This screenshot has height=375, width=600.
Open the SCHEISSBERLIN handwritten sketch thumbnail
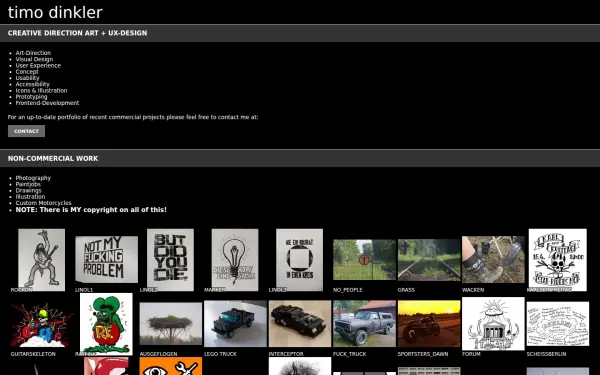(x=558, y=324)
